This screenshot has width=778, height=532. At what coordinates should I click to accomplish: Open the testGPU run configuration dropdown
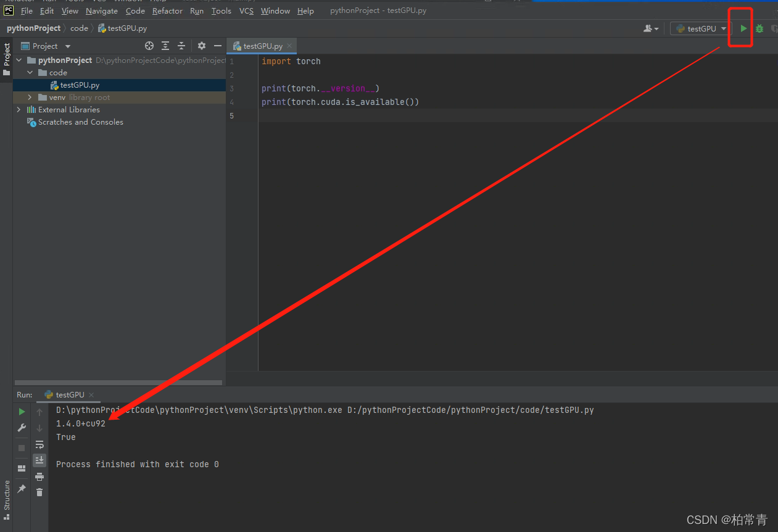[x=701, y=28]
